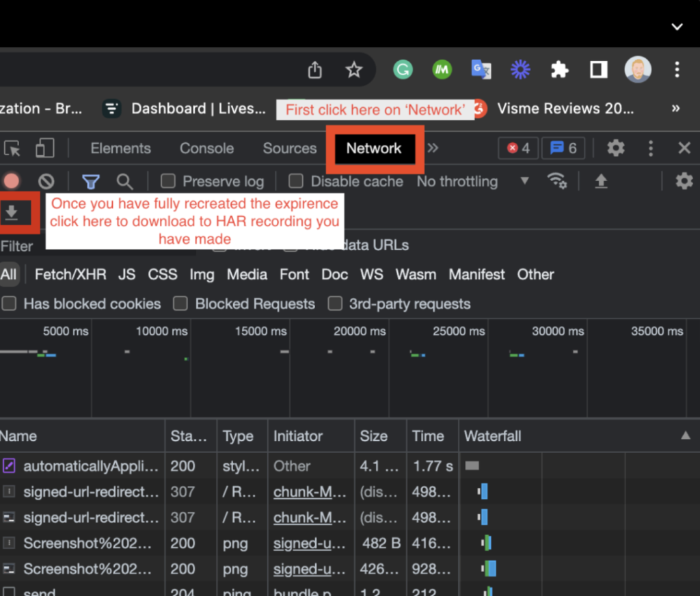The width and height of the screenshot is (700, 596).
Task: Select the Fetch/XHR request filter tab
Action: [x=70, y=274]
